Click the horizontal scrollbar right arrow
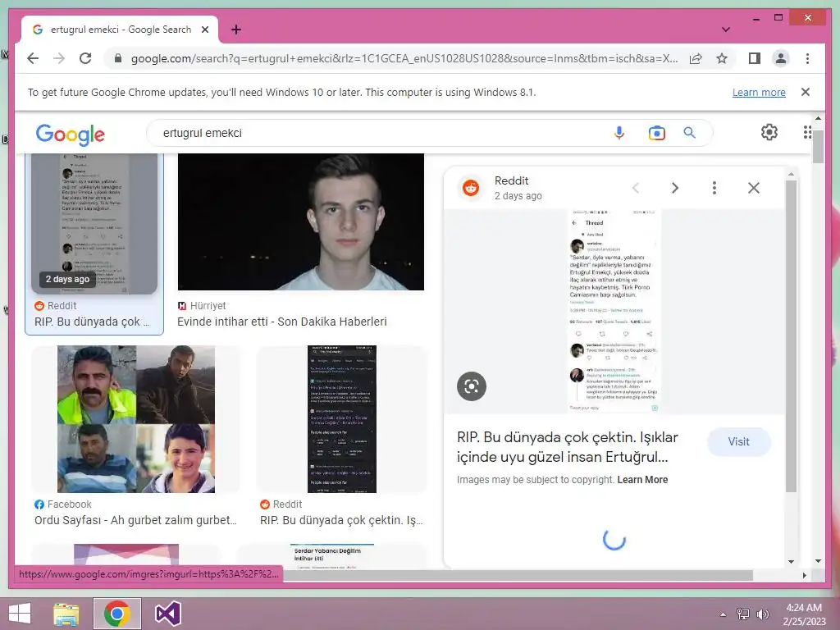The height and width of the screenshot is (630, 840). 804,575
